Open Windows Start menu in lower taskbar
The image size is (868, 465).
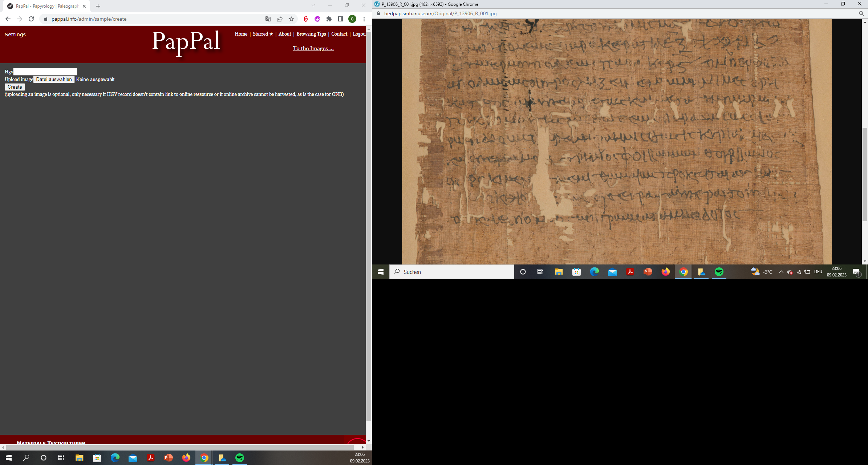pos(9,458)
